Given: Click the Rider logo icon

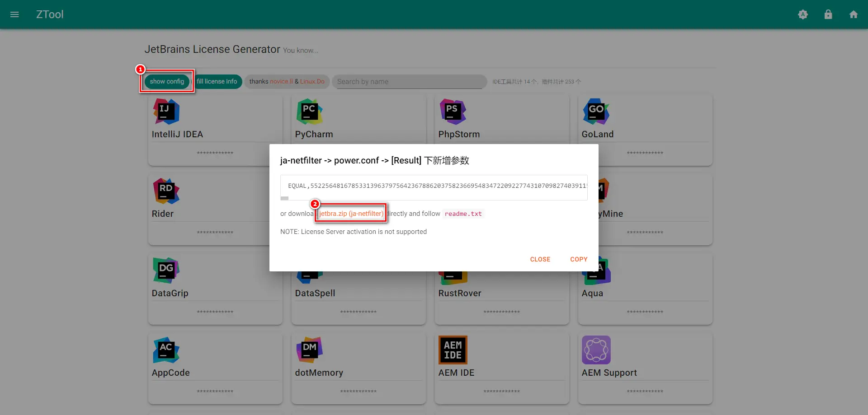Looking at the screenshot, I should (x=166, y=191).
